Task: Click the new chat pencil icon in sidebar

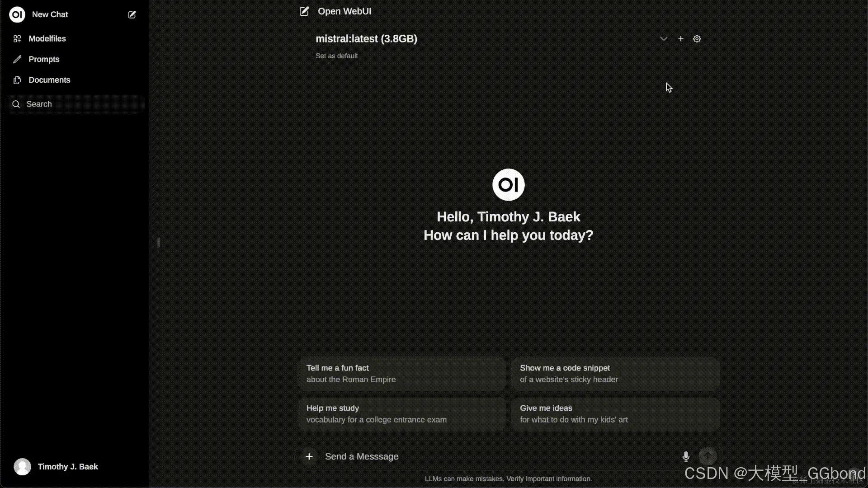Action: click(132, 14)
